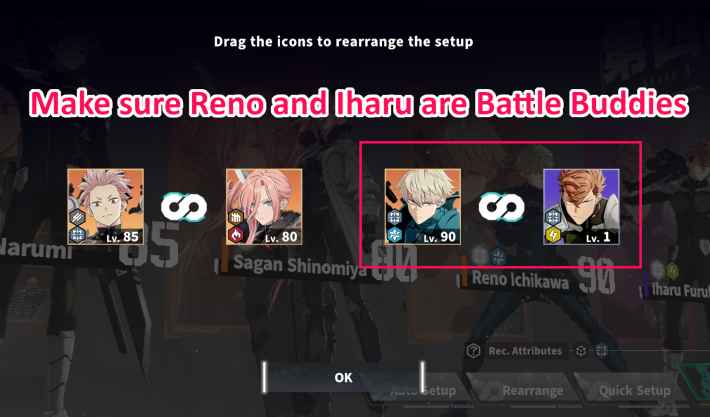This screenshot has height=417, width=710.
Task: Select Iharu's Lv. 1 portrait
Action: coord(581,207)
